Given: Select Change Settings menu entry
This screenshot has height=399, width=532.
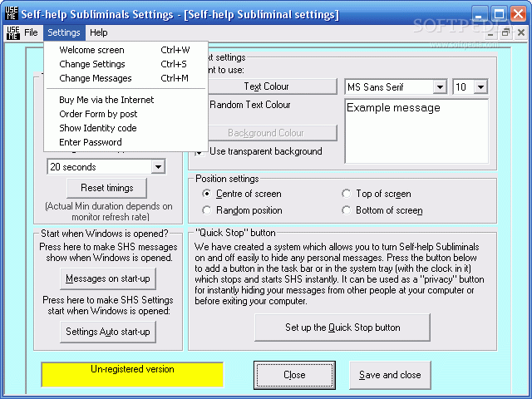Looking at the screenshot, I should 126,64.
